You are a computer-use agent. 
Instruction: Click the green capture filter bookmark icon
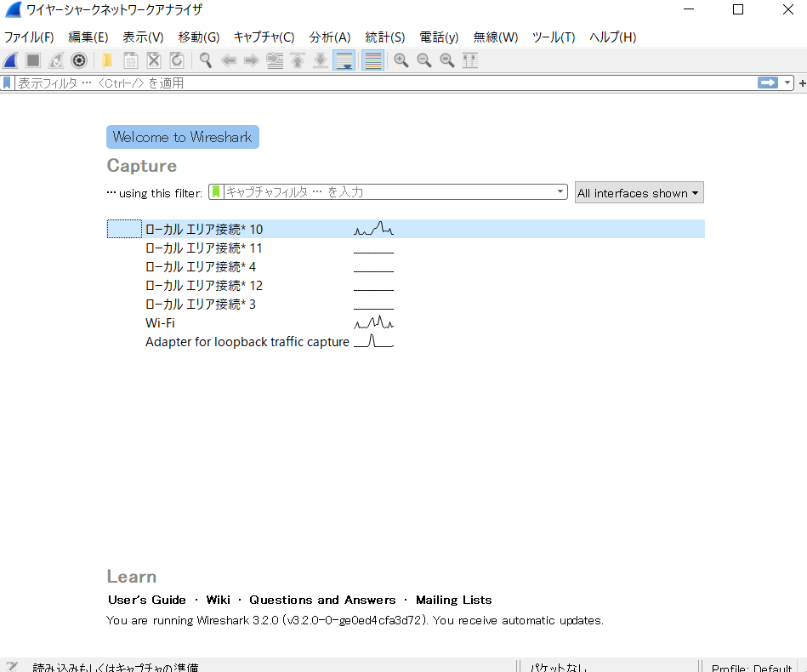[x=216, y=192]
